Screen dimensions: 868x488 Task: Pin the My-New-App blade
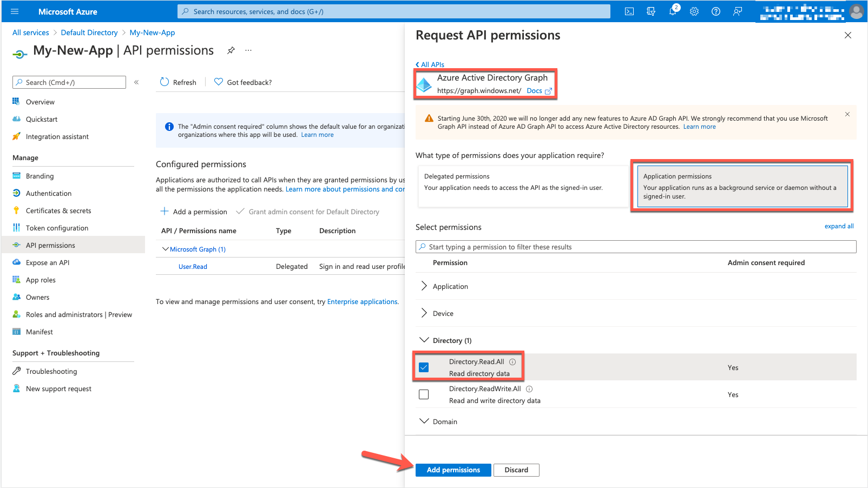coord(231,50)
